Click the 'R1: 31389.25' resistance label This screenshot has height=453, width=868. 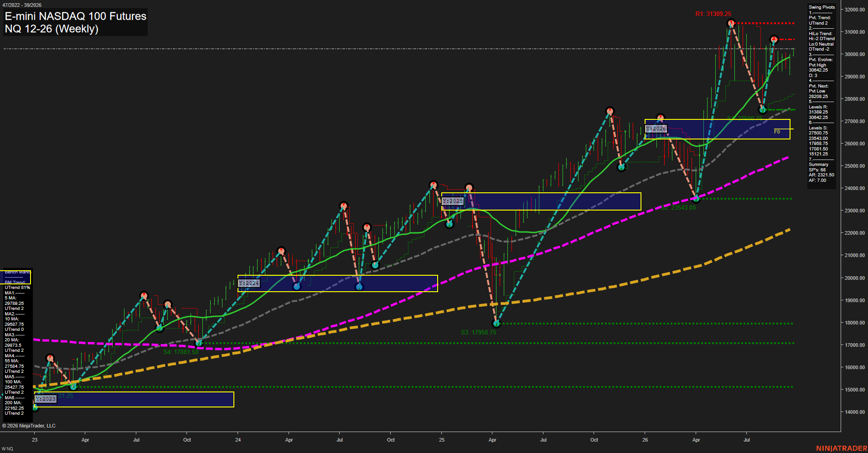click(713, 14)
